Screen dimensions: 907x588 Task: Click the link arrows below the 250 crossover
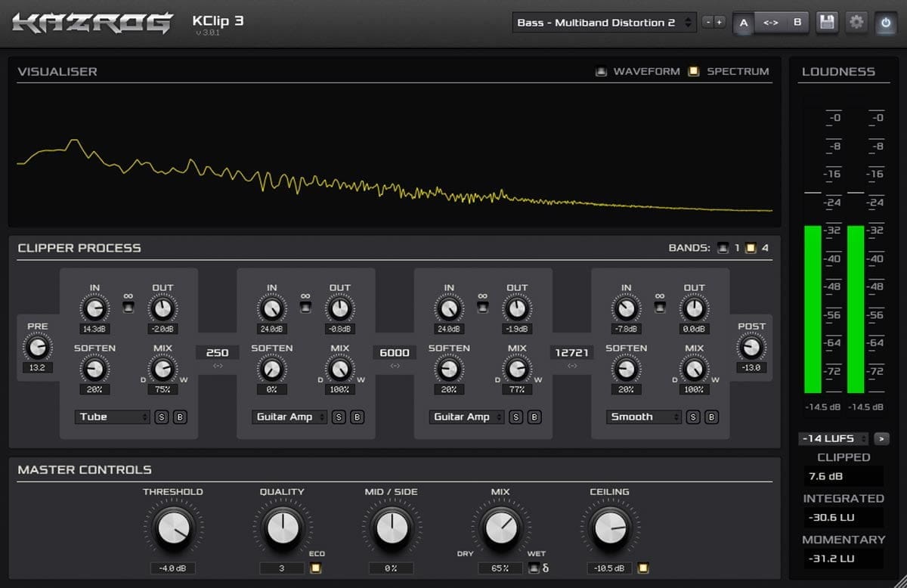[x=218, y=367]
